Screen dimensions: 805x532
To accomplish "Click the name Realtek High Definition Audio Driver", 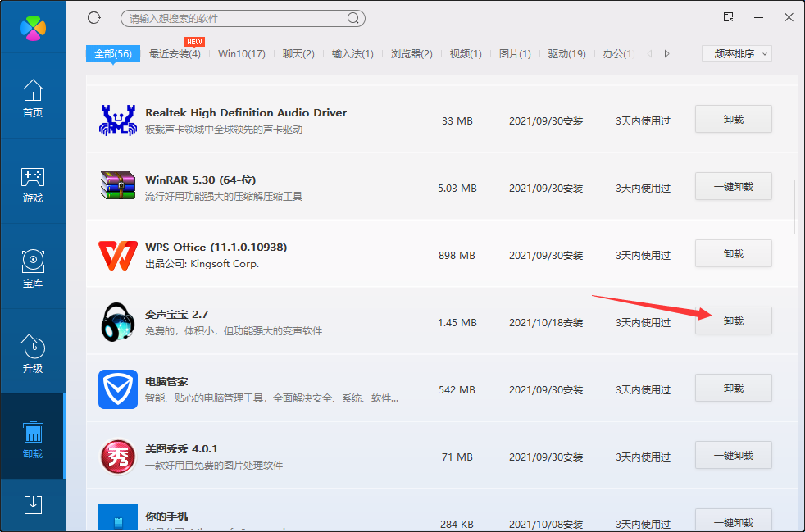I will tap(246, 113).
